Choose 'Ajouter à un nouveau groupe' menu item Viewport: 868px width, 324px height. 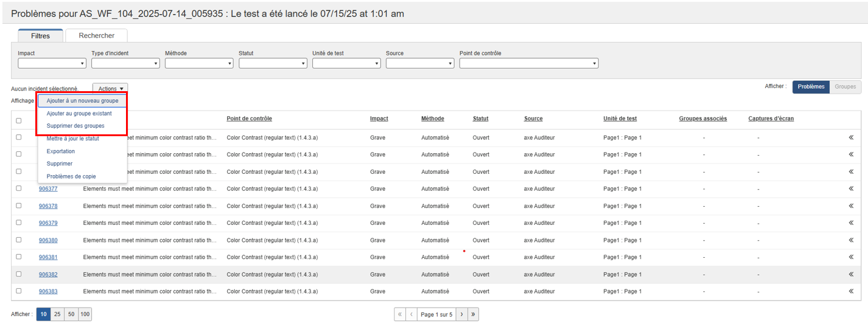click(x=82, y=100)
